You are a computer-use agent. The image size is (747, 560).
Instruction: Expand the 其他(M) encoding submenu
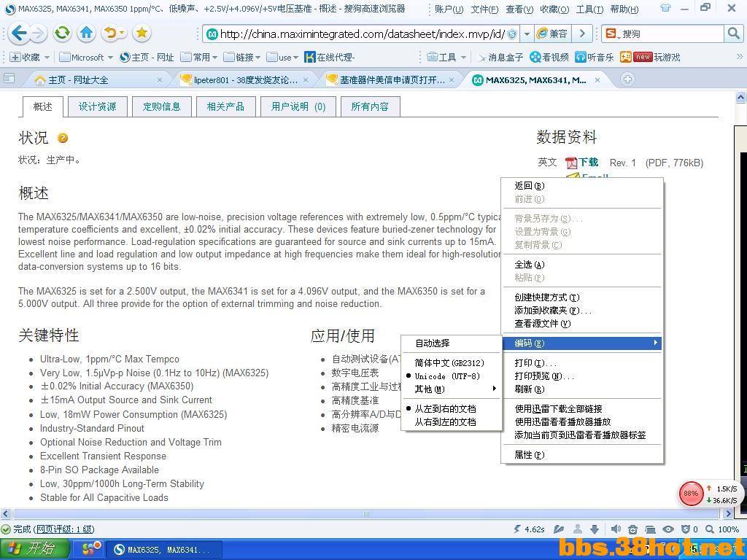pyautogui.click(x=452, y=389)
